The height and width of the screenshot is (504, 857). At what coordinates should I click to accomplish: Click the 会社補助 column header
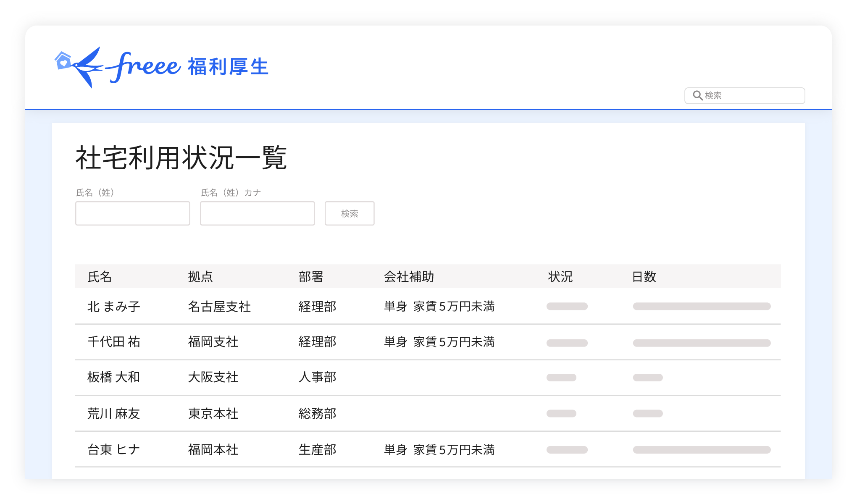(409, 277)
